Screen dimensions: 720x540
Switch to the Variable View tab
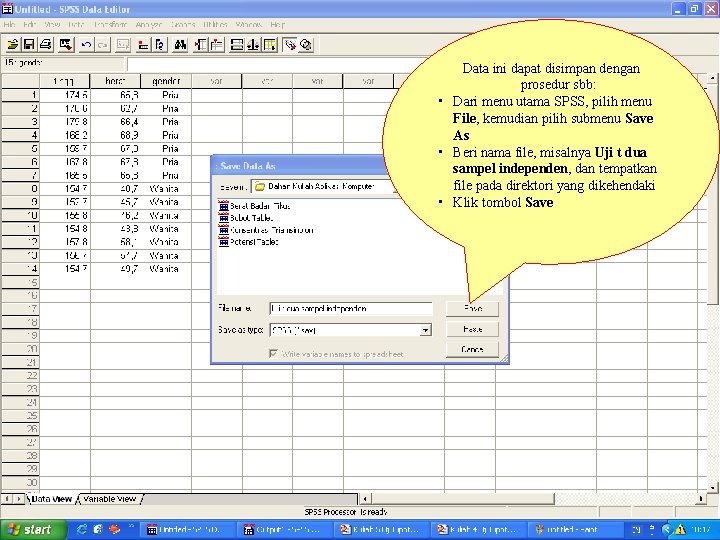[x=110, y=499]
